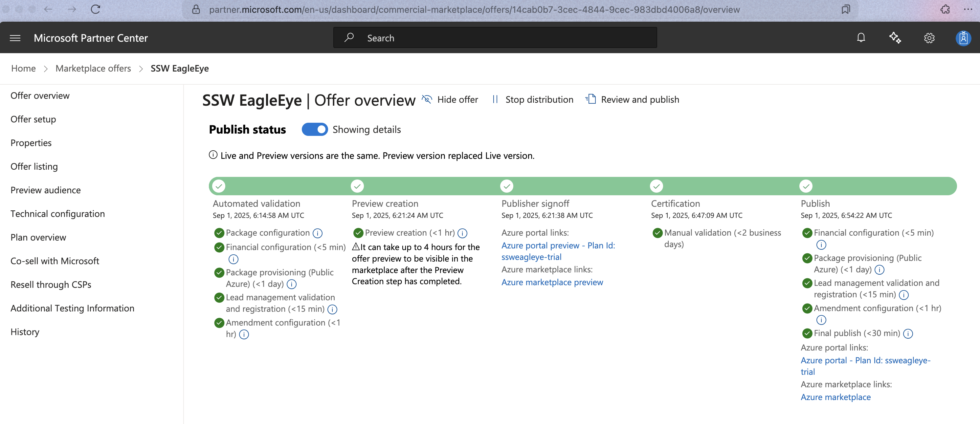Click info icon next to Final publish
Screen dimensions: 980x424
(908, 334)
